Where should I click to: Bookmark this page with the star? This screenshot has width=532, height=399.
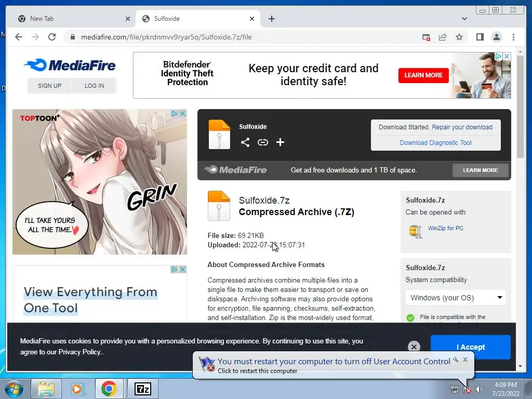click(459, 37)
